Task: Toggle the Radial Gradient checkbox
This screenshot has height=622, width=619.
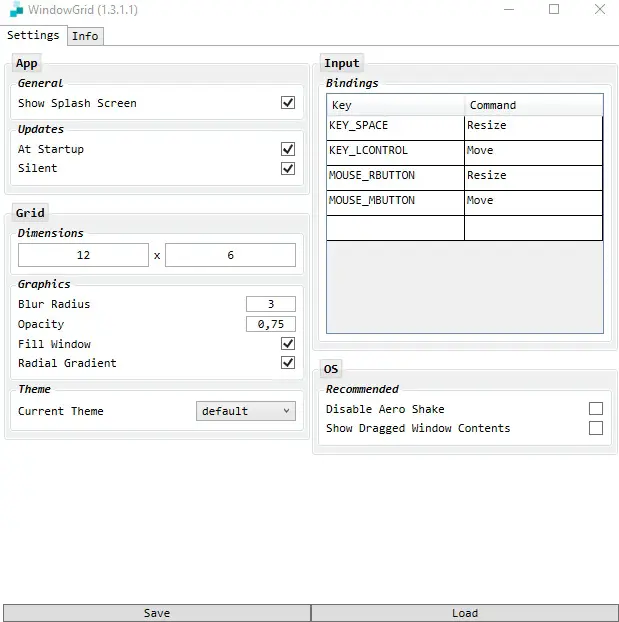Action: pyautogui.click(x=288, y=363)
